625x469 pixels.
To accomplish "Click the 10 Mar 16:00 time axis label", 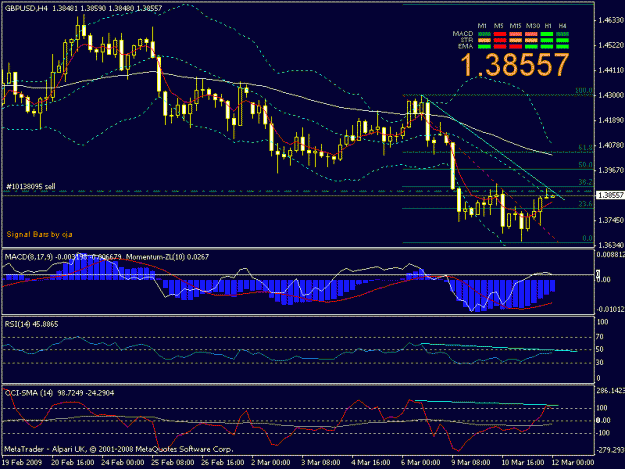I will (523, 463).
